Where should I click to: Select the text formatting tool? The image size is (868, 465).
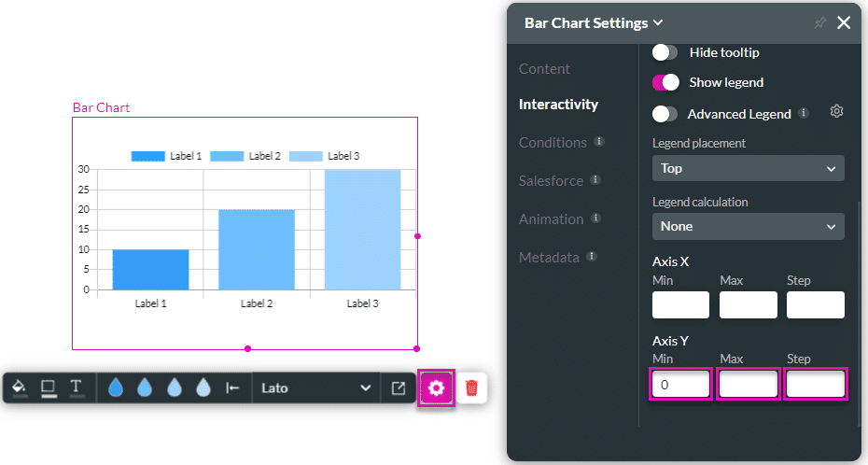77,387
